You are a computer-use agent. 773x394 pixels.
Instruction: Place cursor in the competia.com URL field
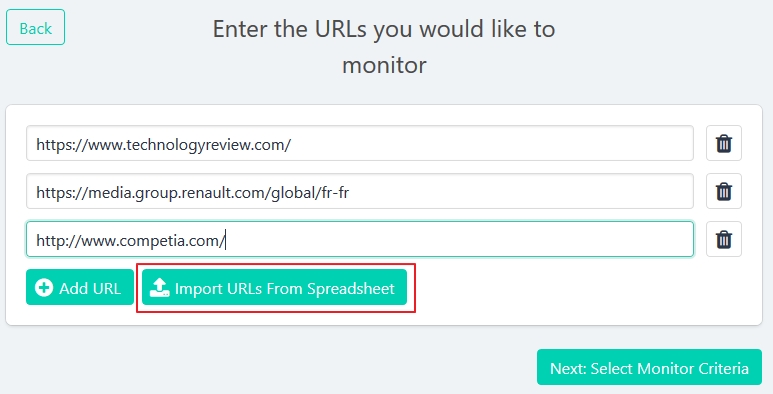pos(360,239)
